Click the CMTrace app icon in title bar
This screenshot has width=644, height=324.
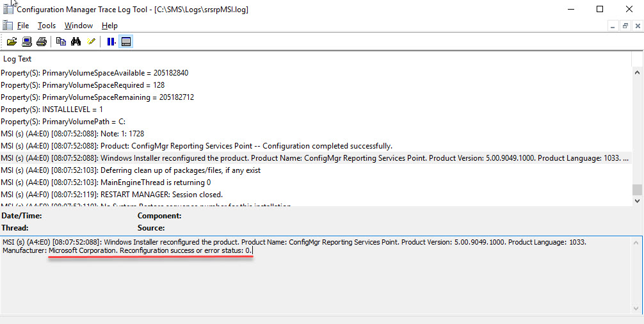pos(8,9)
